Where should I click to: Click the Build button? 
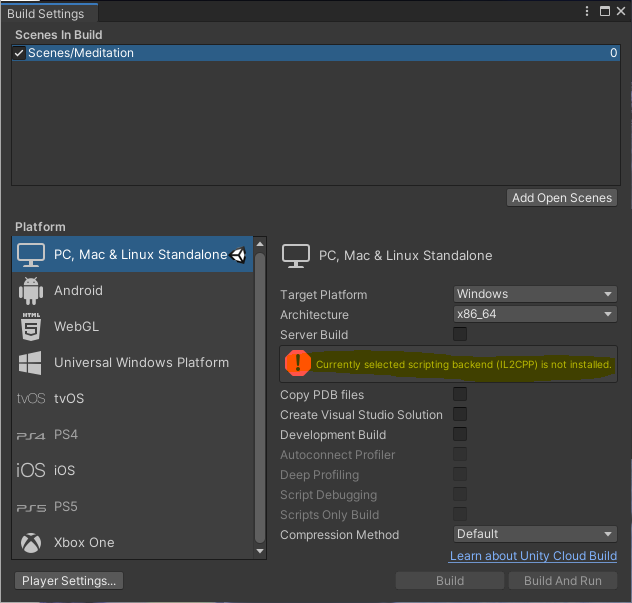450,581
